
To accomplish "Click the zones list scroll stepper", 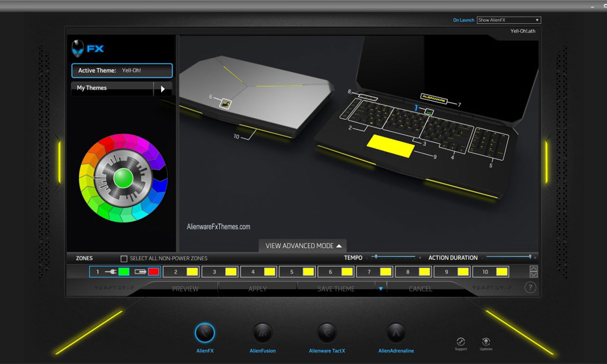I will (x=534, y=272).
